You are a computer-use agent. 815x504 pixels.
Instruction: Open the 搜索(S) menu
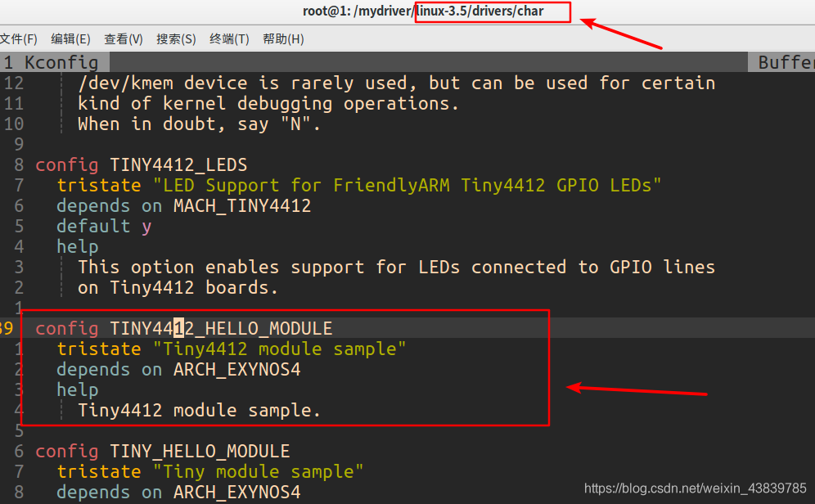point(176,39)
